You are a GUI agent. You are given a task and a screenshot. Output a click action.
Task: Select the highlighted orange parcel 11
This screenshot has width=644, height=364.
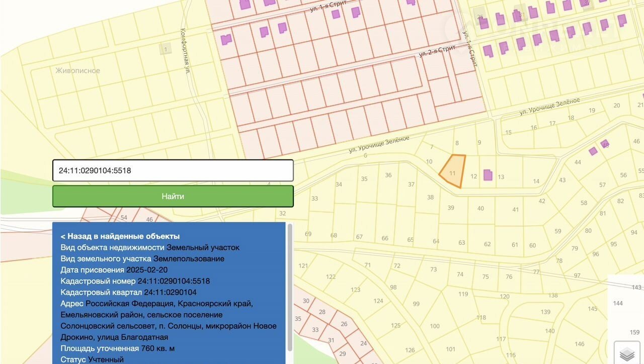453,170
